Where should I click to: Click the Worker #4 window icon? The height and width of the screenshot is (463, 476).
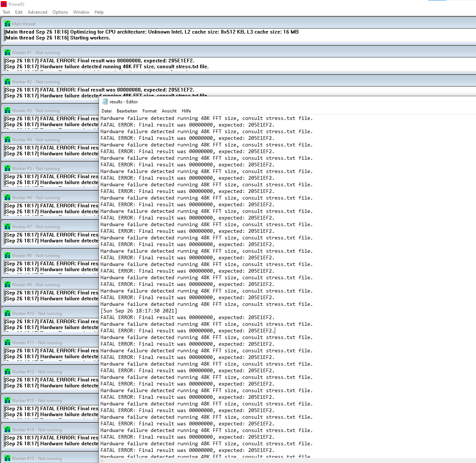7,139
